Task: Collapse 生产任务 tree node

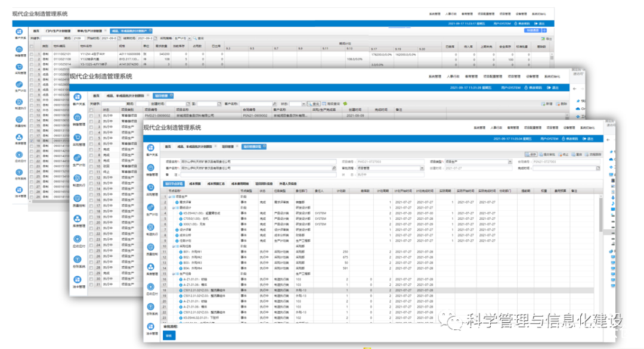Action: pyautogui.click(x=174, y=274)
